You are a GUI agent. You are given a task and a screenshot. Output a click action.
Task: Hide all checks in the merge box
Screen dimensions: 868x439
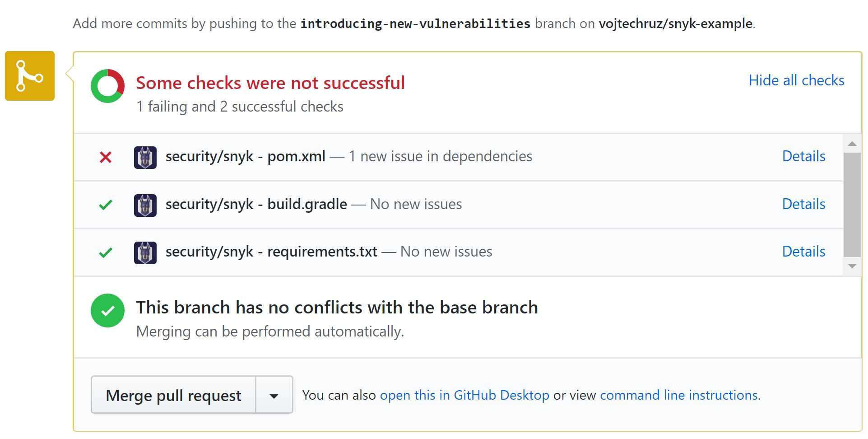pos(796,80)
